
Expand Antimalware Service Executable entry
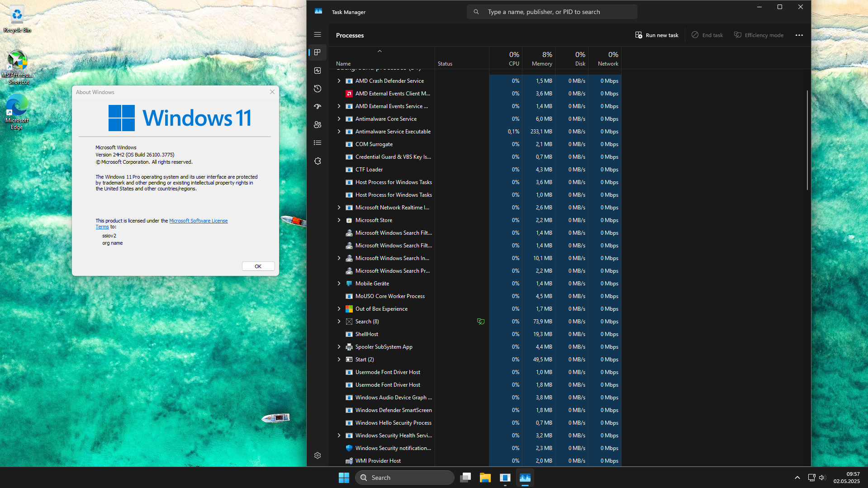tap(339, 132)
